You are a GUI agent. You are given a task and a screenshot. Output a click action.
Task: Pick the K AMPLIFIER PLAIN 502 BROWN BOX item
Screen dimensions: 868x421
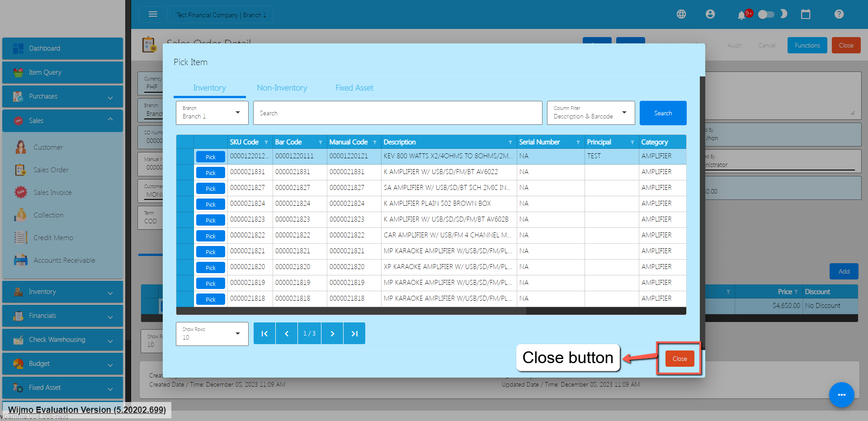point(210,204)
